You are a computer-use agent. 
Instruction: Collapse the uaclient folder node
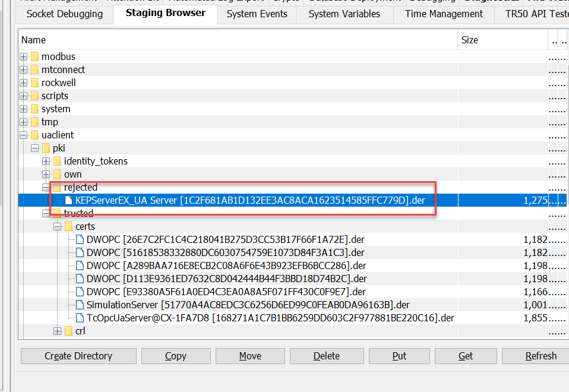(x=24, y=135)
